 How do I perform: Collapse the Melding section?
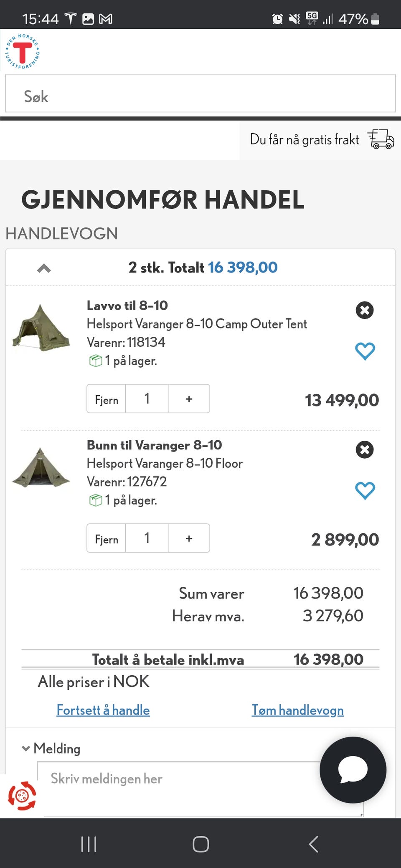26,748
